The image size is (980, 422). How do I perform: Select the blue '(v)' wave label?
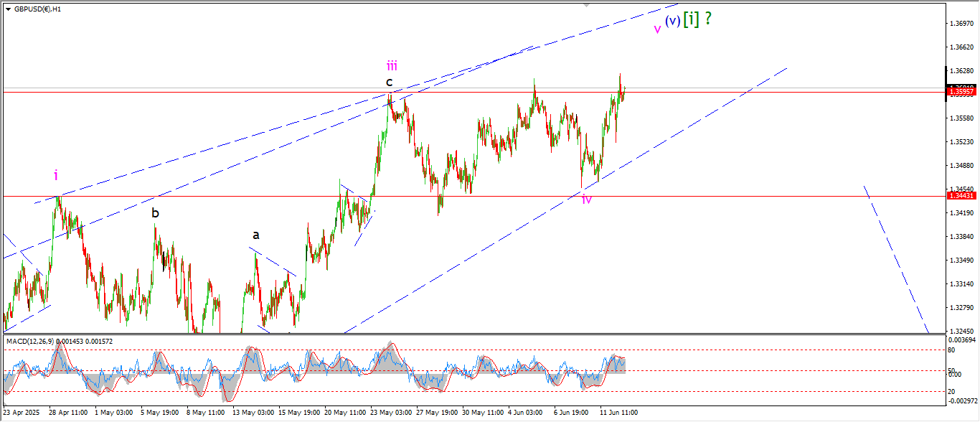(672, 21)
